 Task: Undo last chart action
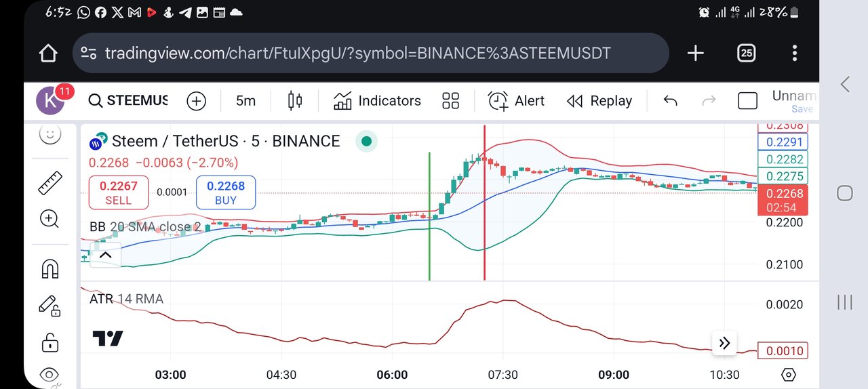pyautogui.click(x=670, y=101)
